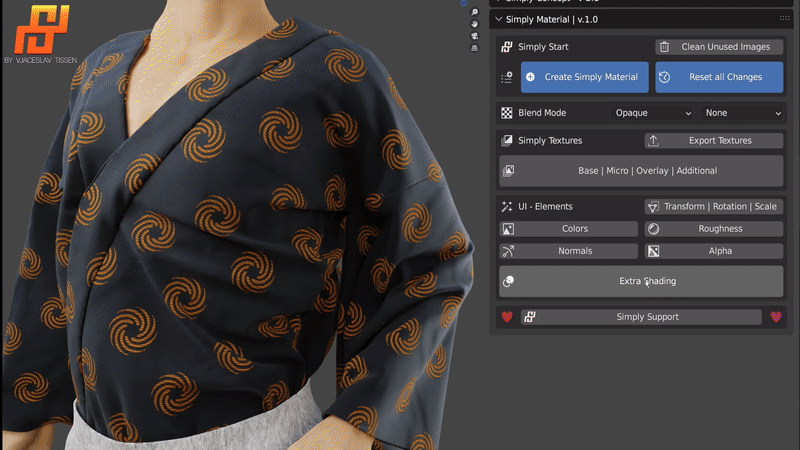Toggle the Roughness UI element
Image resolution: width=800 pixels, height=450 pixels.
(x=713, y=229)
